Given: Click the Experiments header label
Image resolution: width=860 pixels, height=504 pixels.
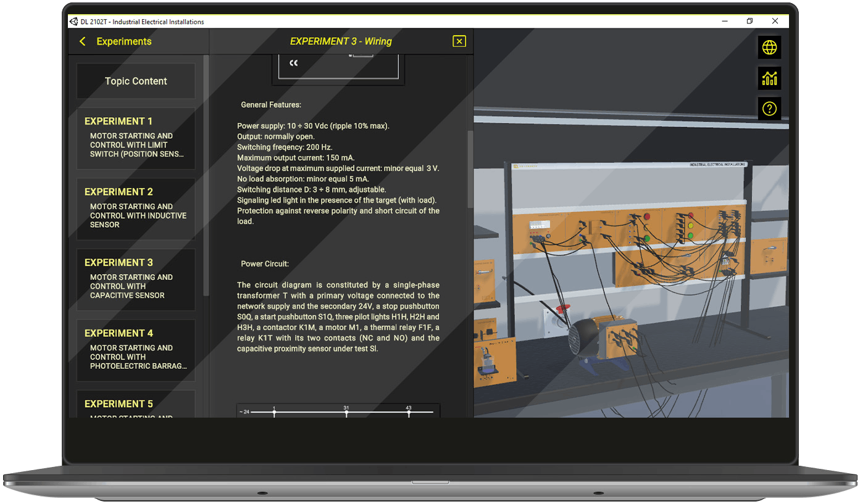Looking at the screenshot, I should [124, 41].
